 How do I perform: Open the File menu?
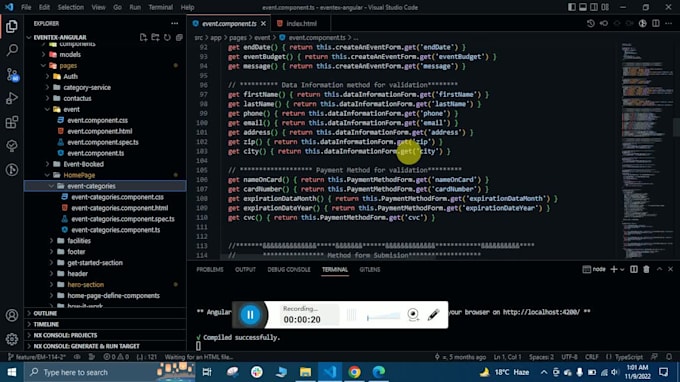tap(26, 7)
